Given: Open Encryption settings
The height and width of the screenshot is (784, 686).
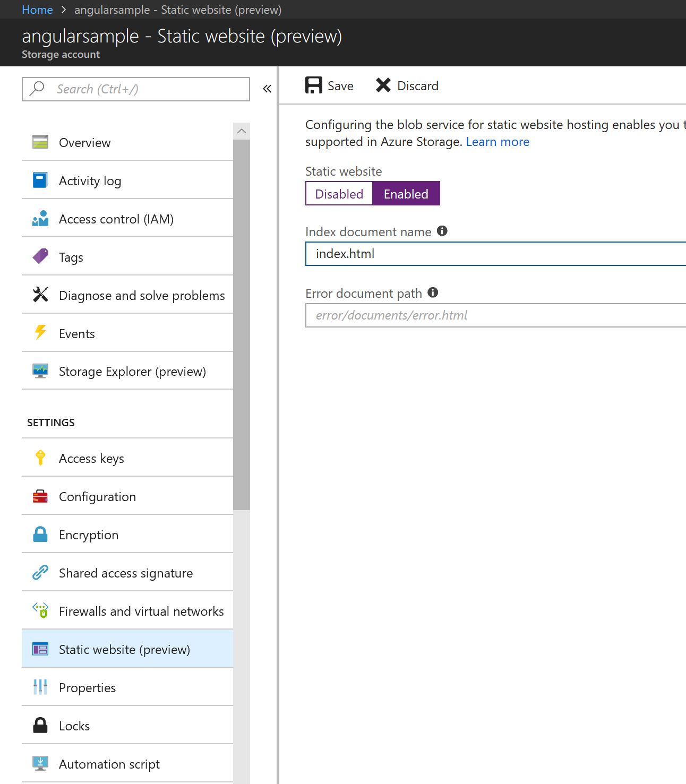Looking at the screenshot, I should tap(127, 535).
